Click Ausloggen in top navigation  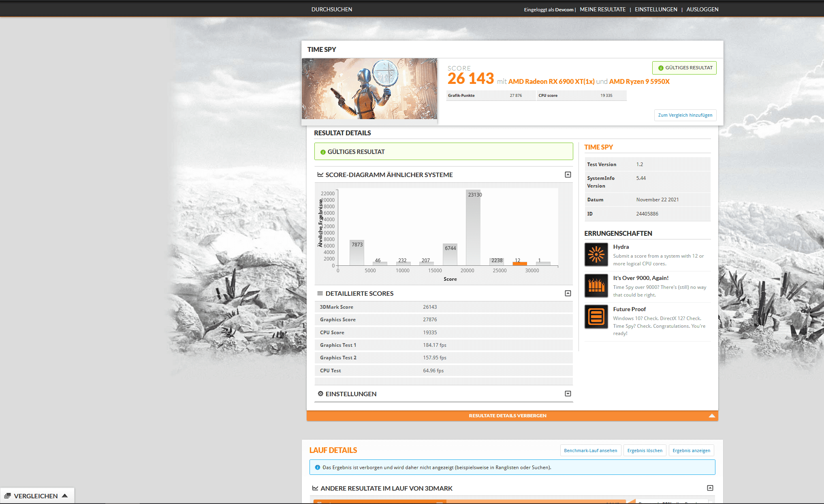click(702, 9)
